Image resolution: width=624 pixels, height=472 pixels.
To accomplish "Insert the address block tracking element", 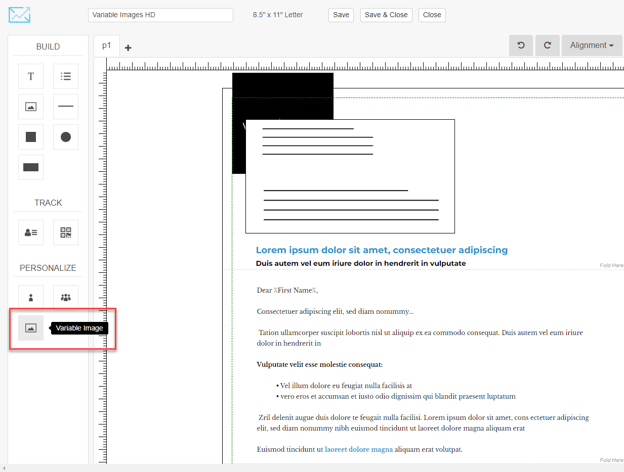I will tap(31, 232).
